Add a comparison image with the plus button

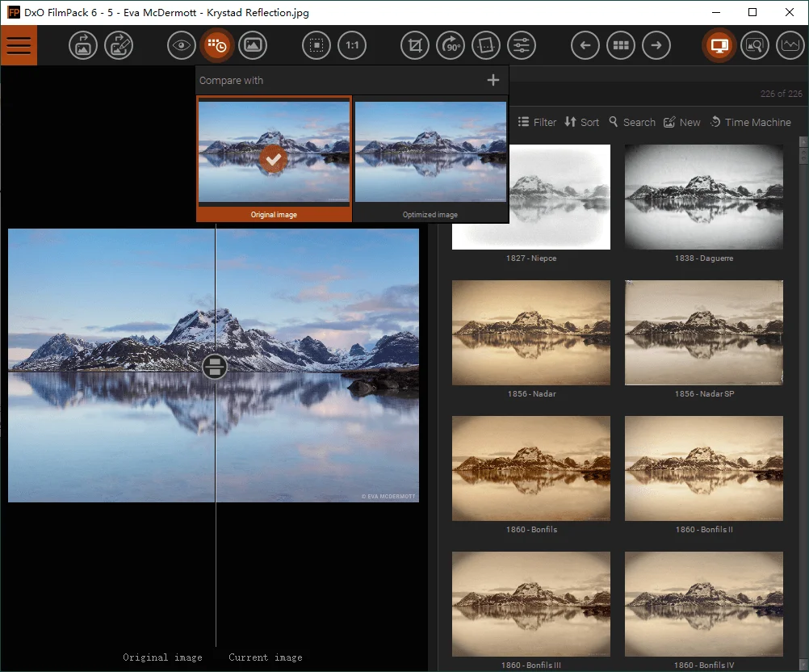point(493,80)
